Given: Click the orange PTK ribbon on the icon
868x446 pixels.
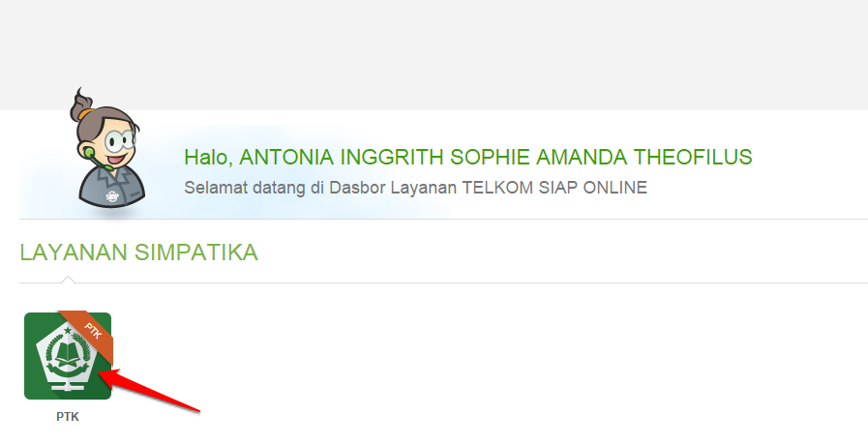Looking at the screenshot, I should (89, 335).
